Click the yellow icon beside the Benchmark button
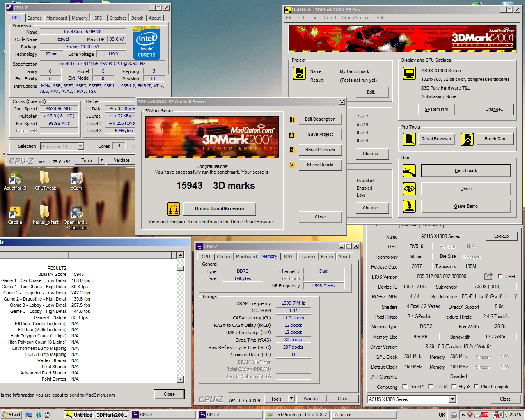The image size is (525, 420). (409, 171)
